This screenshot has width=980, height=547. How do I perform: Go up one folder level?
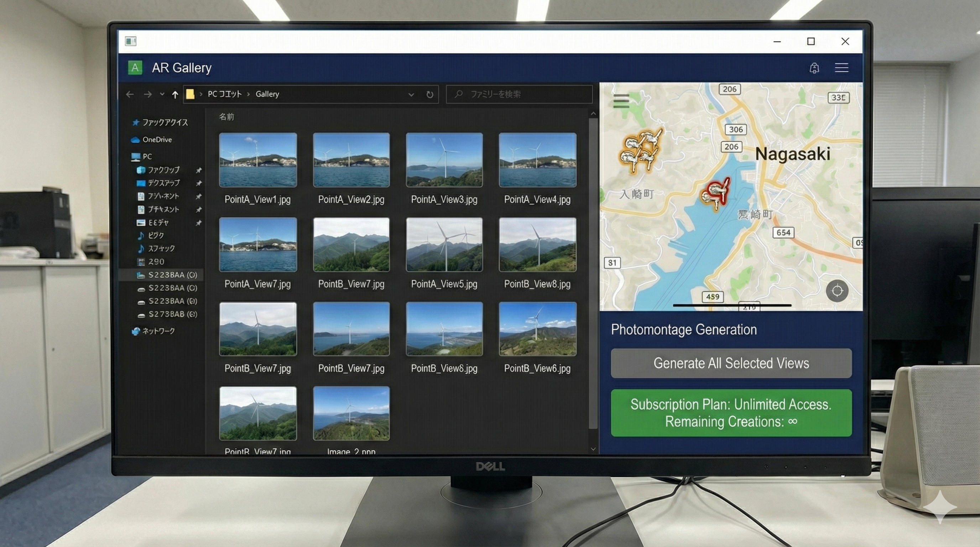(174, 94)
